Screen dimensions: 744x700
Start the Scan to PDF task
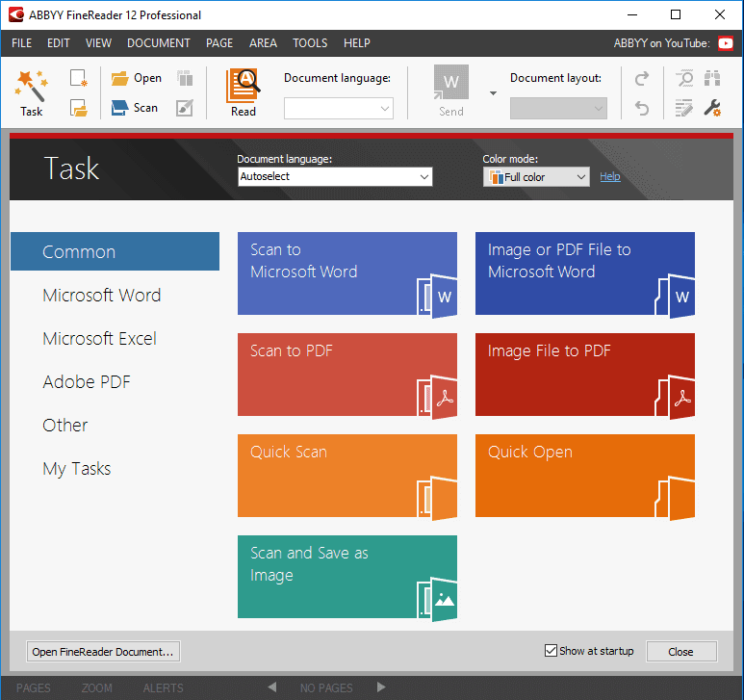(x=347, y=375)
